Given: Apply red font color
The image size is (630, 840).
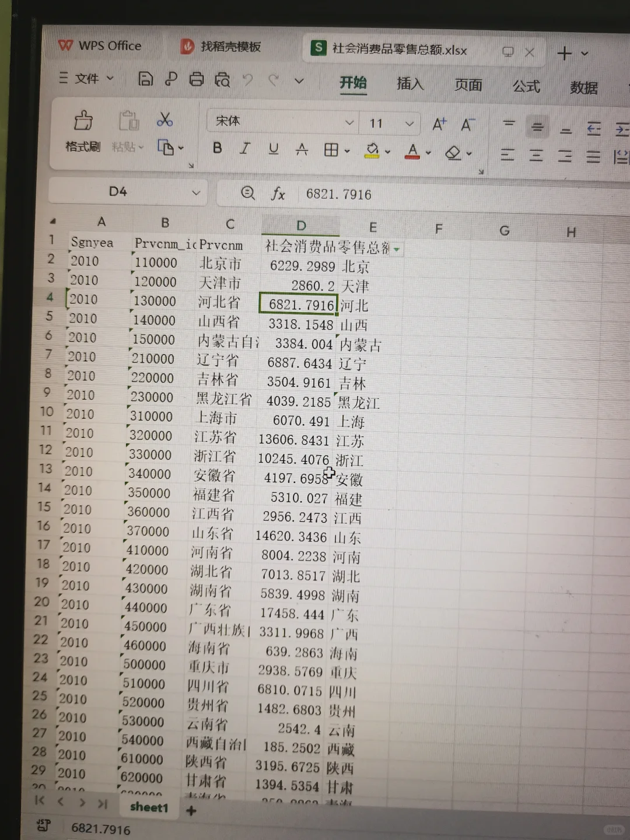Looking at the screenshot, I should [412, 152].
